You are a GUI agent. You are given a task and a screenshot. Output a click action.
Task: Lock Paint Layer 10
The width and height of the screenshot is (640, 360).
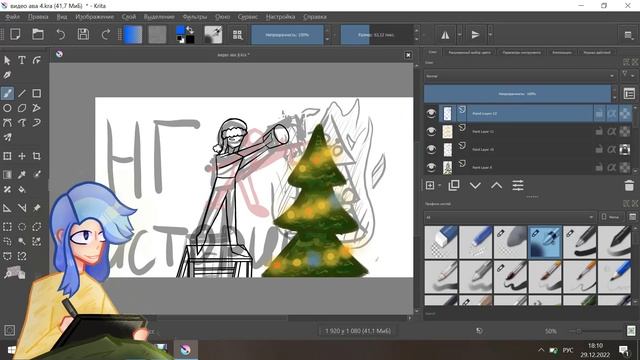(599, 149)
